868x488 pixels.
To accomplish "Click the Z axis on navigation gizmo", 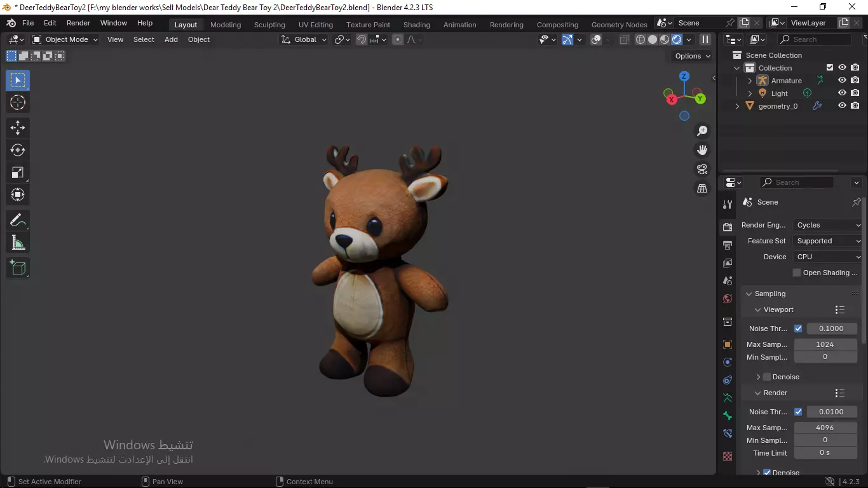I will (x=684, y=76).
